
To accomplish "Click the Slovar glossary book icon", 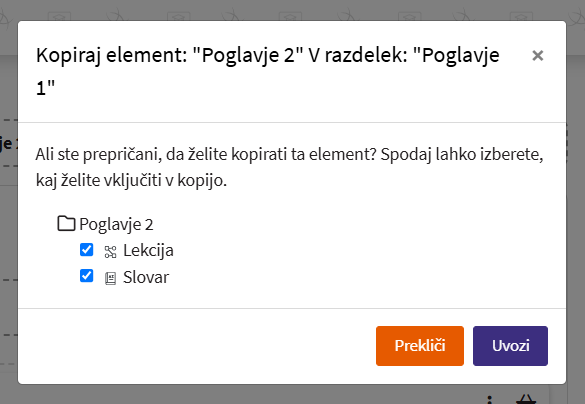I will click(110, 278).
